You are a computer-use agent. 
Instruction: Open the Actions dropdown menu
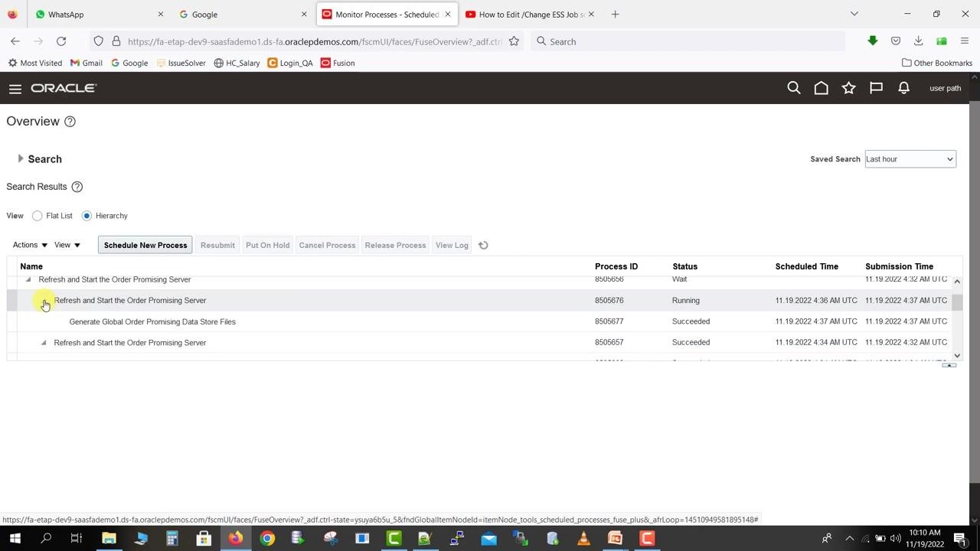click(30, 245)
